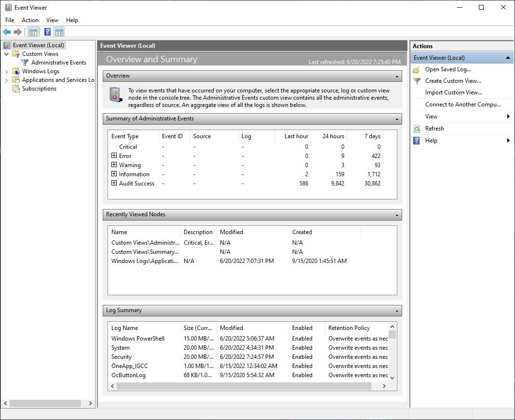This screenshot has width=515, height=420.
Task: Click the Applications and Services Logs folder icon
Action: [16, 80]
